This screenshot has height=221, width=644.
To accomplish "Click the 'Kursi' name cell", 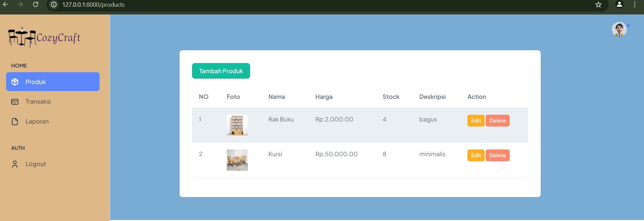I will point(275,154).
